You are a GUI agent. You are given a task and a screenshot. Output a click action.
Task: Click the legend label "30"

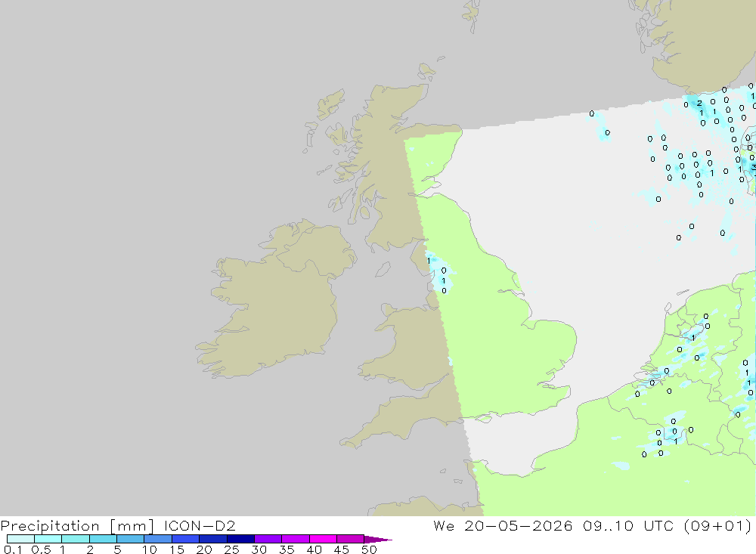(x=259, y=549)
